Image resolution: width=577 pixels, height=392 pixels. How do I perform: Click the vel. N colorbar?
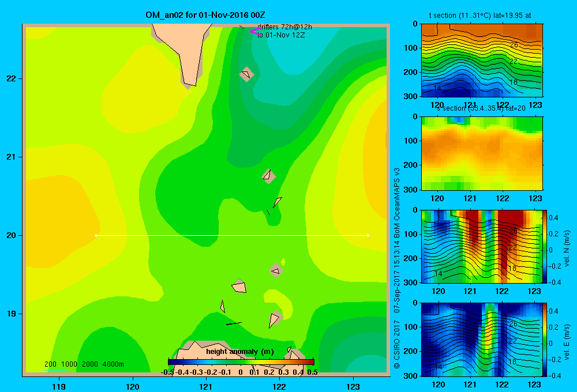[x=545, y=246]
